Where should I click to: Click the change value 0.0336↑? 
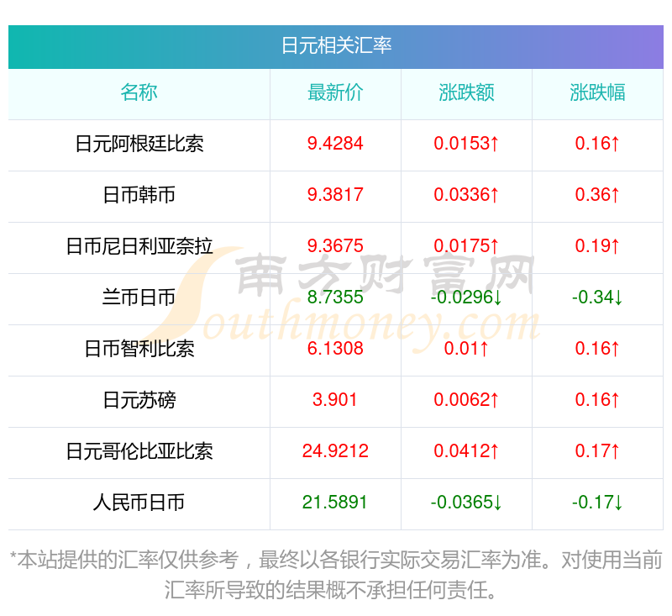coord(466,195)
